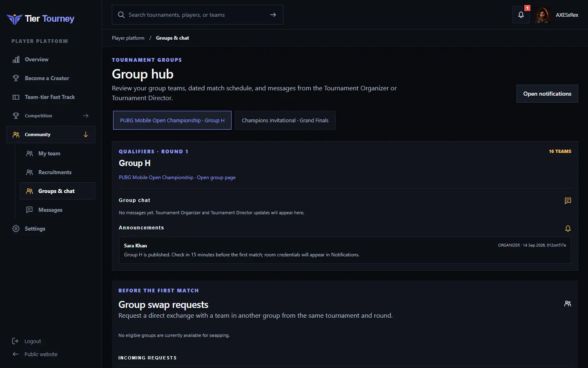
Task: Click the ORGANIZER timestamp on announcement
Action: point(532,245)
